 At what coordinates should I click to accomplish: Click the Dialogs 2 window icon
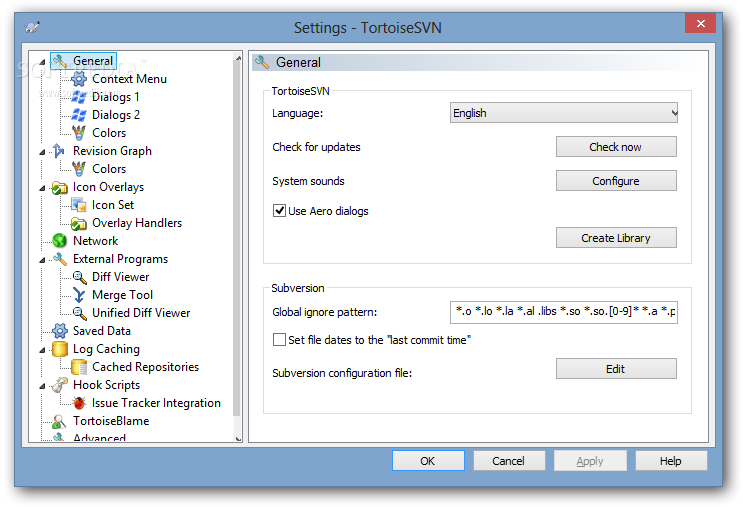tap(79, 115)
